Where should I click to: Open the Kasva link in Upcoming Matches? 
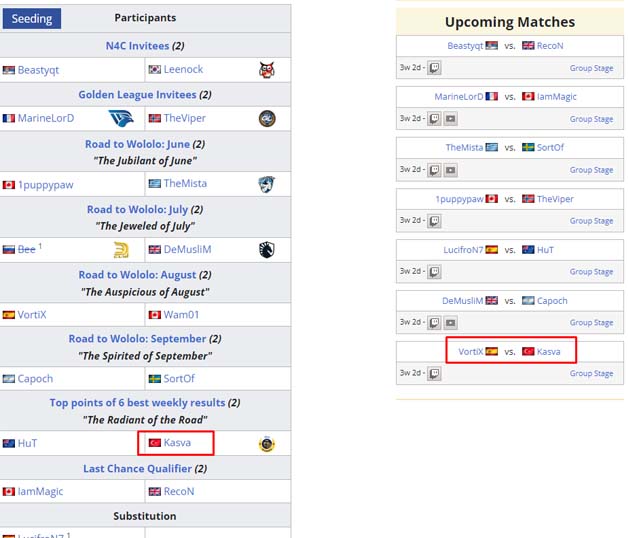tap(548, 352)
